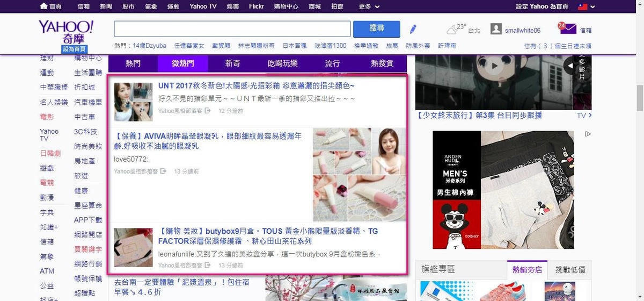Expand the 更多 dropdown in top navigation
The height and width of the screenshot is (301, 644).
pos(369,6)
